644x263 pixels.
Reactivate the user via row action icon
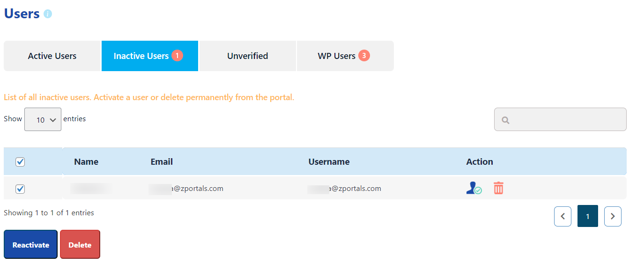click(x=474, y=188)
